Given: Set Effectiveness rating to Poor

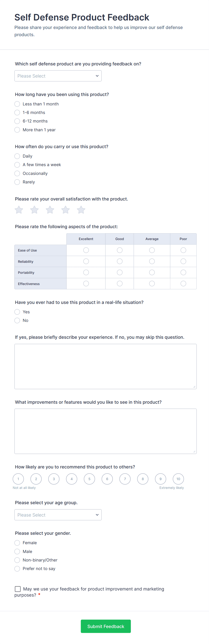Looking at the screenshot, I should [183, 284].
